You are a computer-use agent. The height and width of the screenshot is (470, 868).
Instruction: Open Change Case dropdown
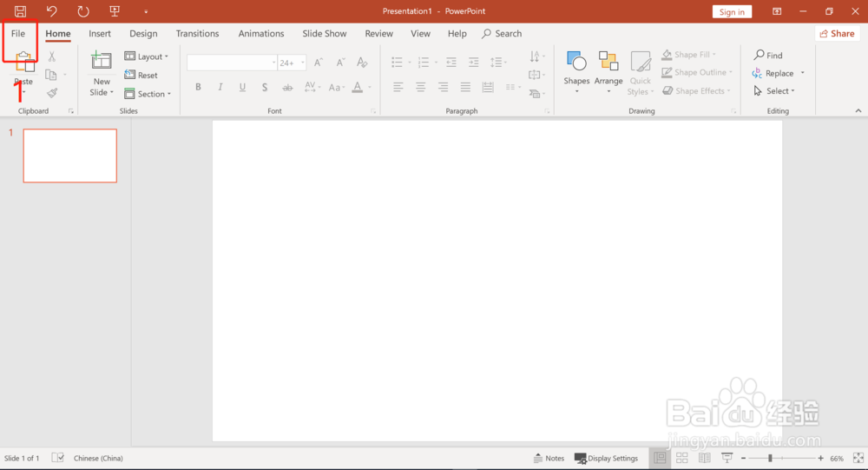337,87
